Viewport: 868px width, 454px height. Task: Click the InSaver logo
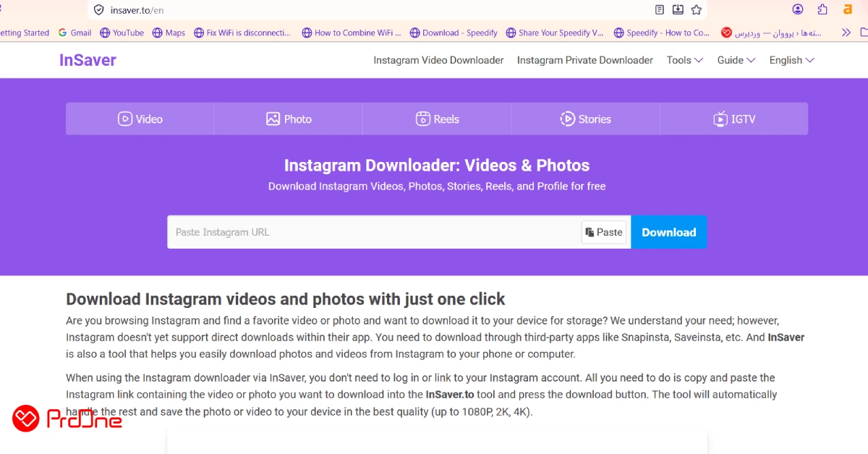pyautogui.click(x=88, y=60)
